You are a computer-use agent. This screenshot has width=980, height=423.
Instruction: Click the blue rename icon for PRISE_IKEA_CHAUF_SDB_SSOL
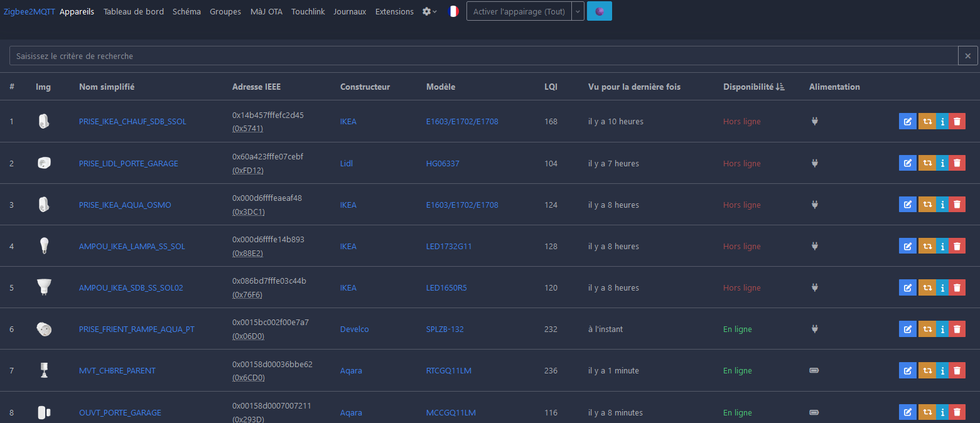(907, 122)
